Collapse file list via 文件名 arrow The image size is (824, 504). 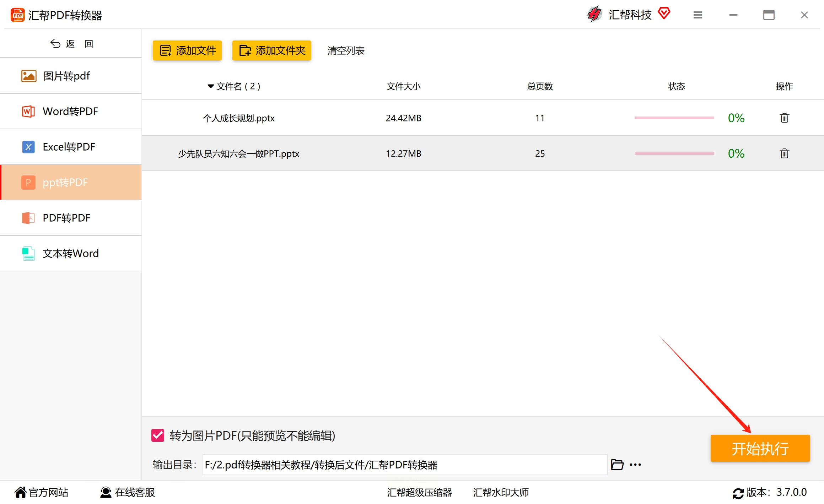211,86
